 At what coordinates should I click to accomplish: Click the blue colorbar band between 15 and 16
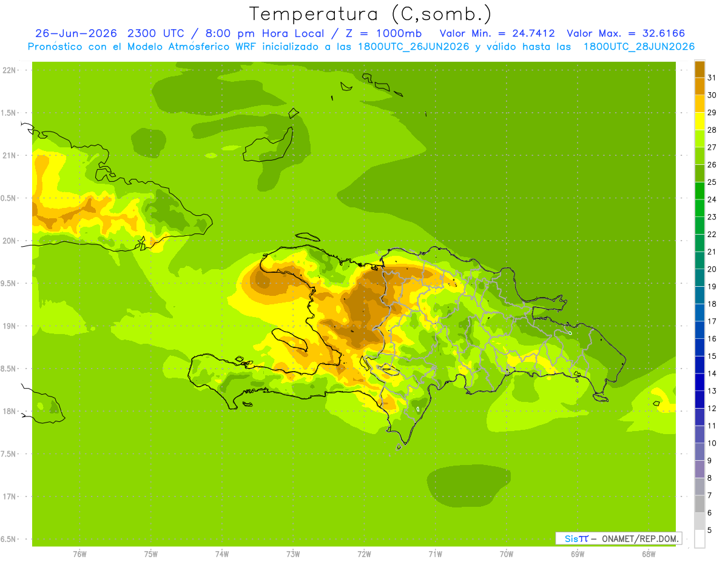click(x=699, y=347)
